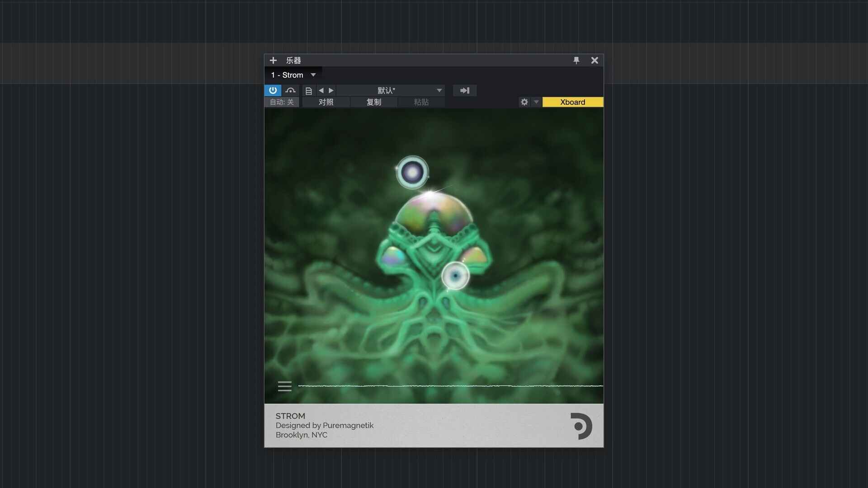
Task: Open the 默认* preset dropdown
Action: [391, 90]
